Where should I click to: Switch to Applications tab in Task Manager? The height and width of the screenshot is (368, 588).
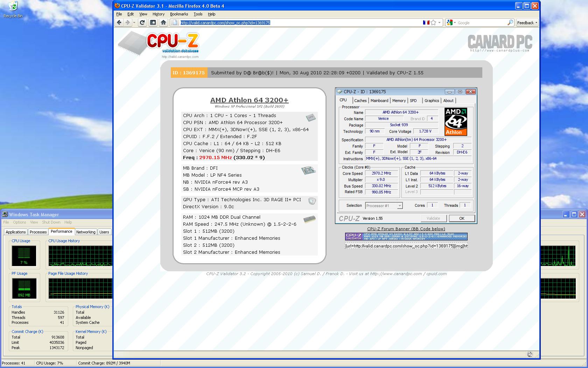click(16, 232)
